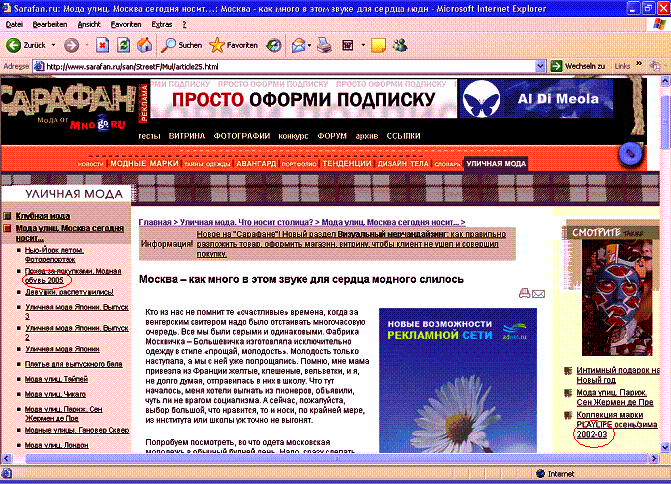
Task: Open Клубная мода sidebar link
Action: coord(43,216)
